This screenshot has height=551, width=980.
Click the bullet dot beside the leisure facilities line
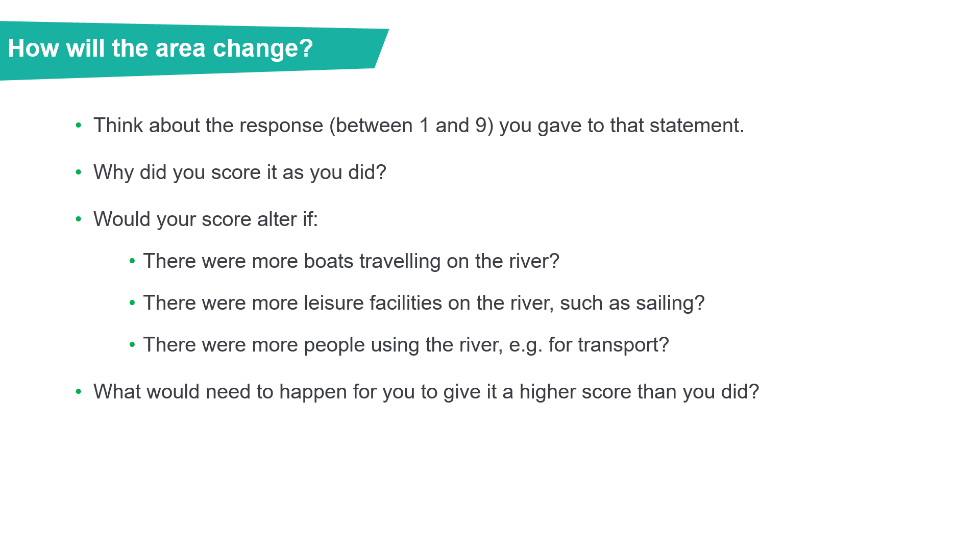[132, 303]
